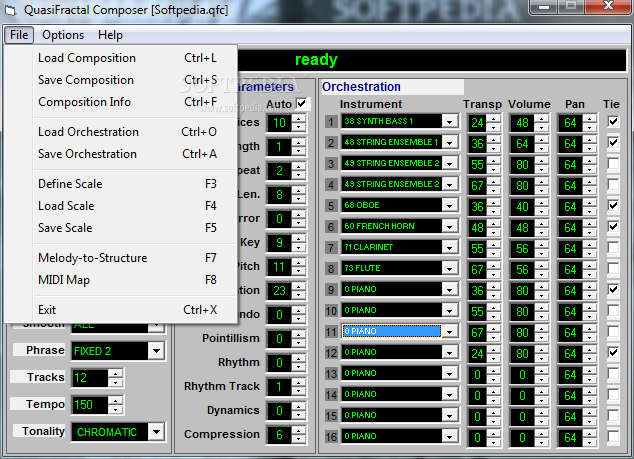The width and height of the screenshot is (634, 459).
Task: Toggle Tie checkbox for track 2
Action: coord(613,142)
